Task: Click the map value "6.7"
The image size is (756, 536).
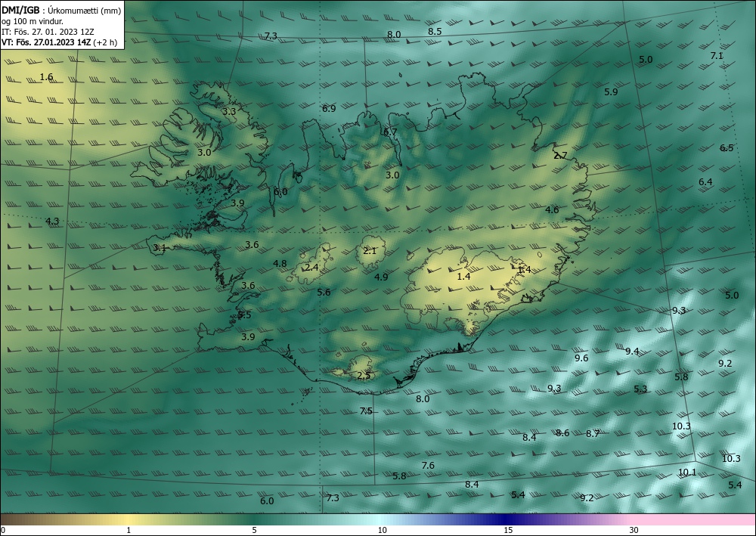Action: (390, 132)
